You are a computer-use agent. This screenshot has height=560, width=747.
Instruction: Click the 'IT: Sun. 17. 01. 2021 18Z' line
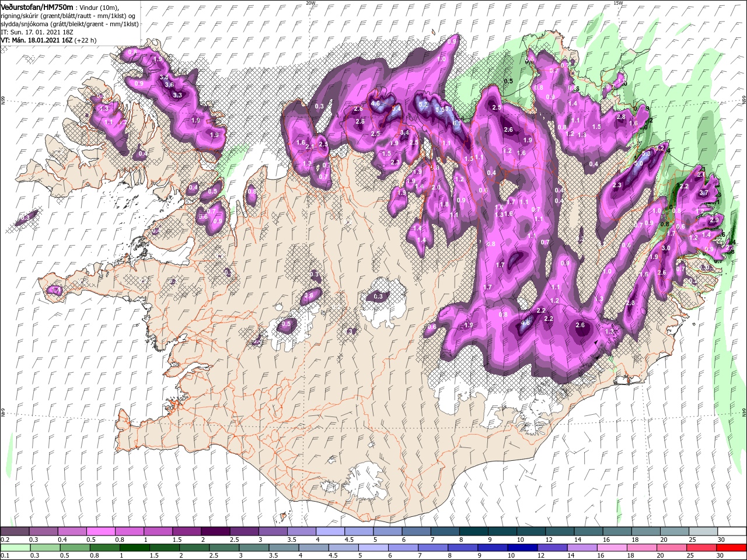(x=38, y=32)
